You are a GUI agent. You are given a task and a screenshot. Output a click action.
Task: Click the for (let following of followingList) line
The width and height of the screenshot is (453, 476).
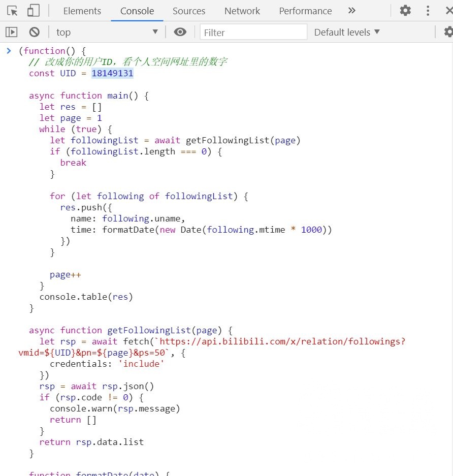[149, 196]
